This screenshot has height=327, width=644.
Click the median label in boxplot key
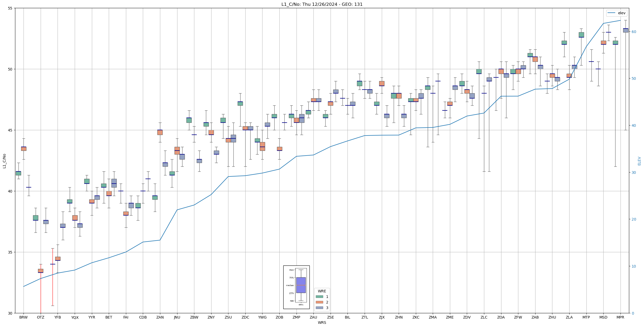pos(290,285)
